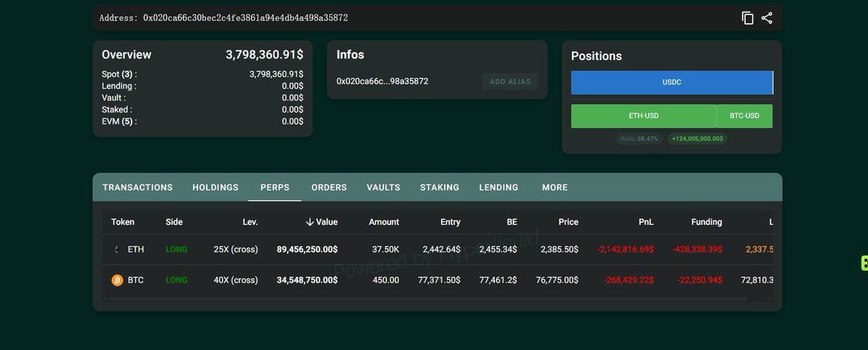Image resolution: width=868 pixels, height=350 pixels.
Task: Select the BTC-USD position bar
Action: [744, 116]
